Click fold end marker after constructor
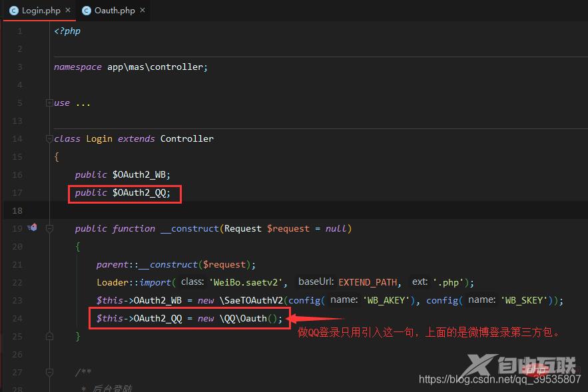The width and height of the screenshot is (588, 392). tap(49, 336)
